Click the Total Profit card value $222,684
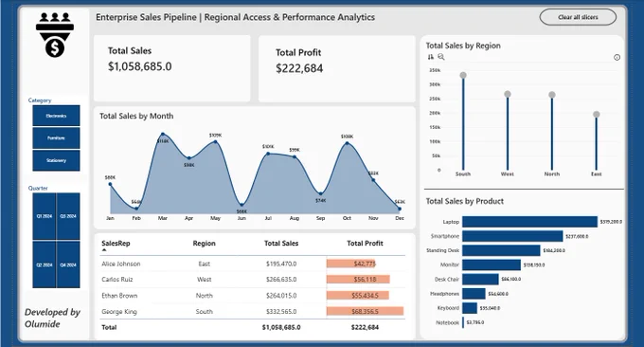Image resolution: width=644 pixels, height=347 pixels. pyautogui.click(x=299, y=68)
